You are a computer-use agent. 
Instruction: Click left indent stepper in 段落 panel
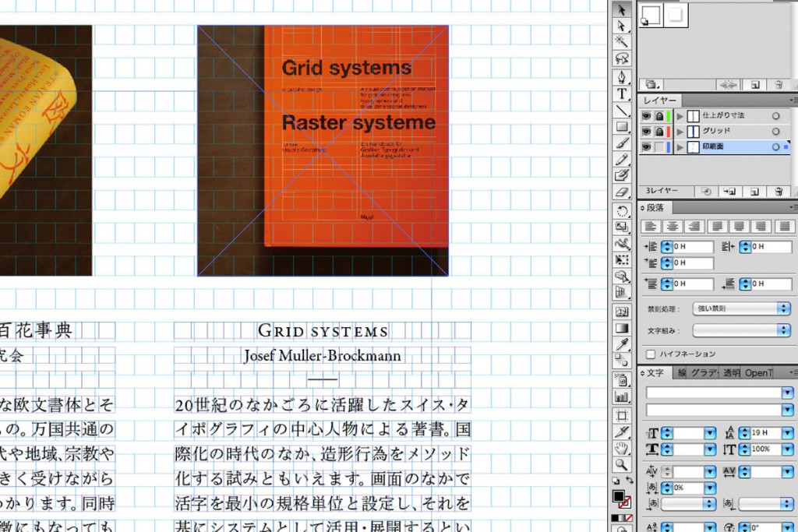[667, 247]
